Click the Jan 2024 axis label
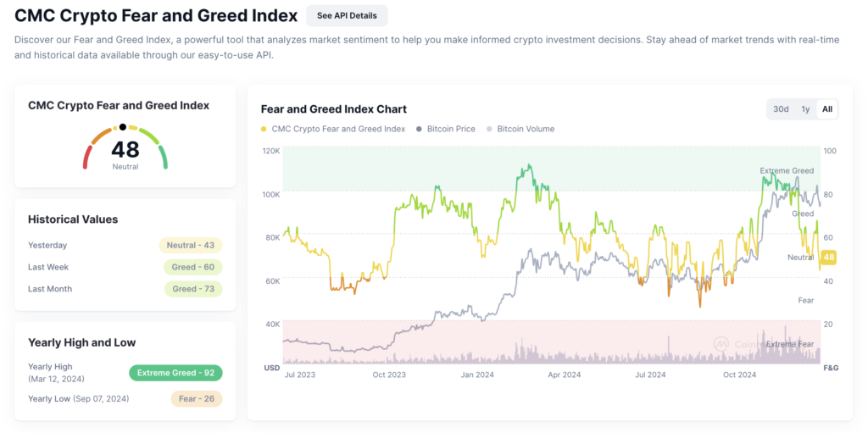 click(477, 375)
